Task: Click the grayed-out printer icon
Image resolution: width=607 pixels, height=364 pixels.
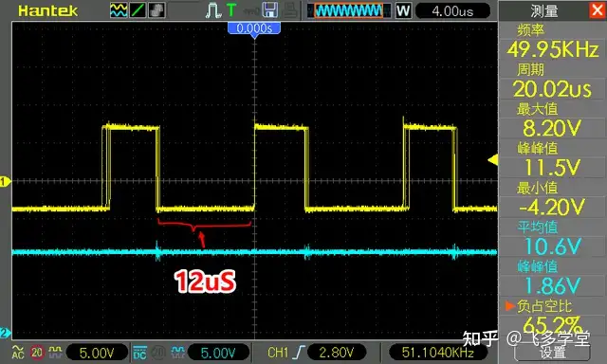Action: 290,10
